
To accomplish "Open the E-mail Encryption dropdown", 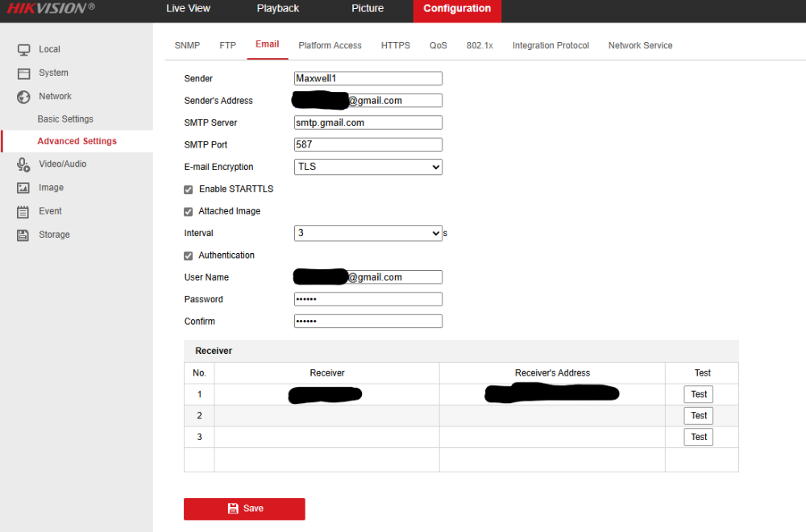I will tap(368, 167).
